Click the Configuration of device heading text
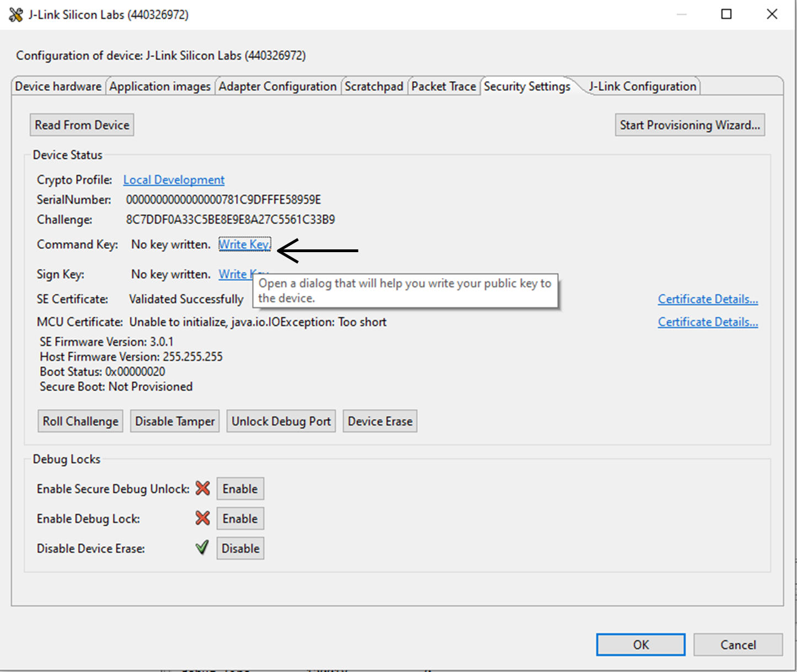The height and width of the screenshot is (672, 797). coord(161,56)
